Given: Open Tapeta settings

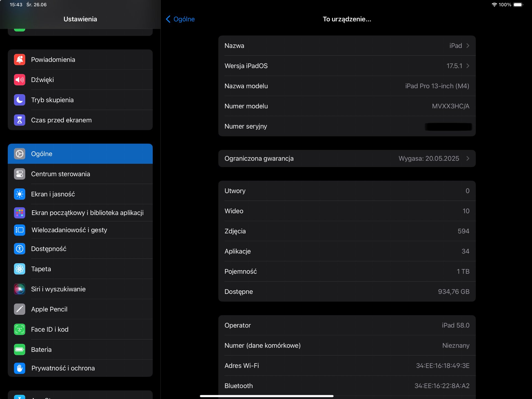Looking at the screenshot, I should coord(80,269).
